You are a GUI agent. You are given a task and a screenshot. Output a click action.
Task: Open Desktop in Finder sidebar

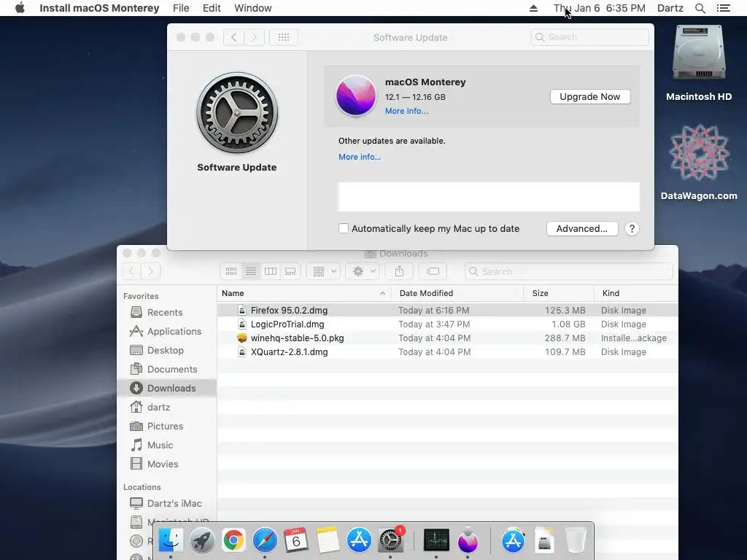(166, 351)
